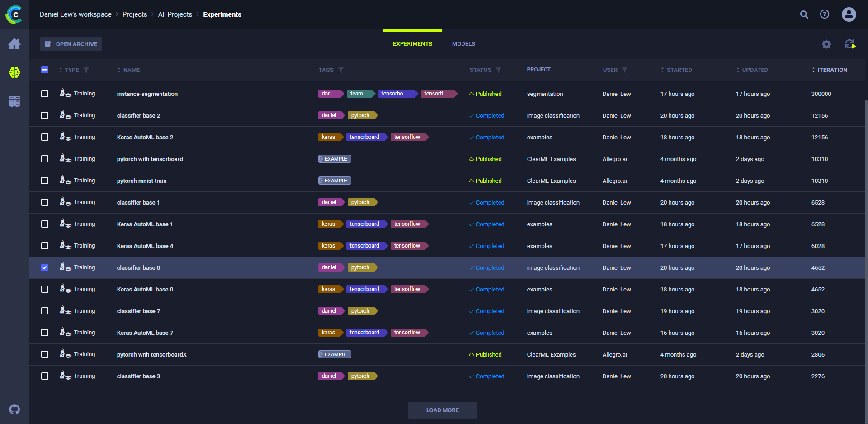Open the GitHub link icon
This screenshot has height=424, width=868.
point(14,410)
